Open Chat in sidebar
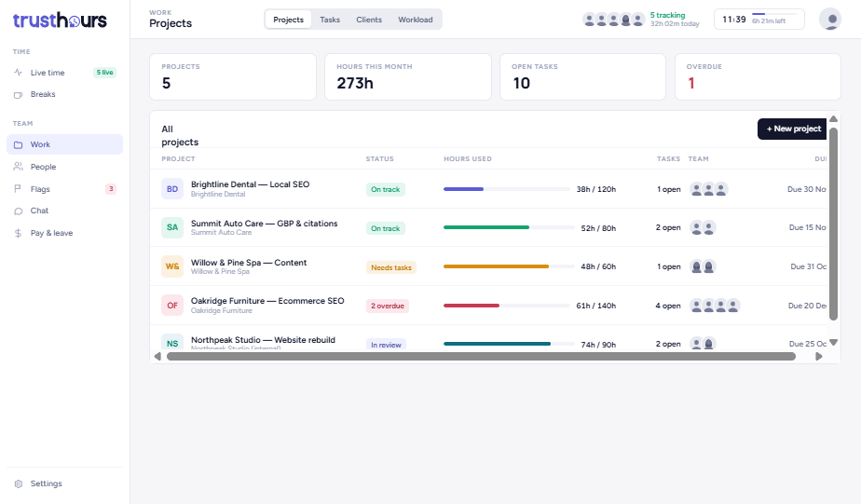 click(x=65, y=211)
